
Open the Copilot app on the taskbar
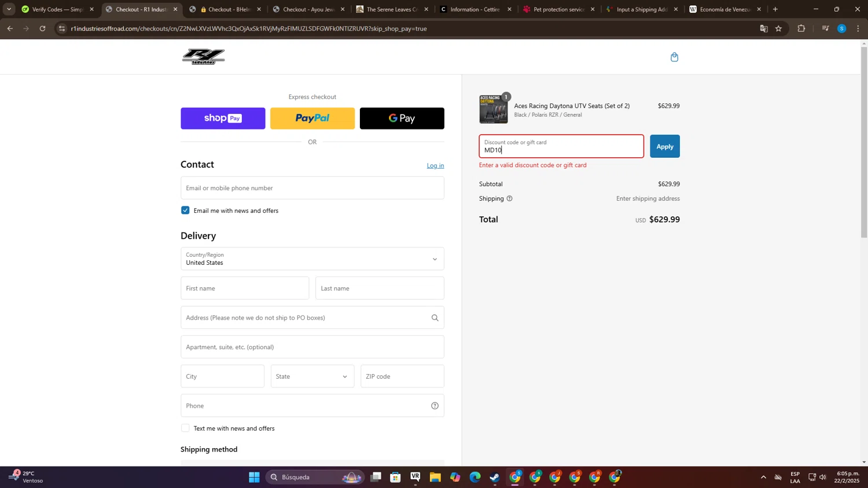coord(455,477)
